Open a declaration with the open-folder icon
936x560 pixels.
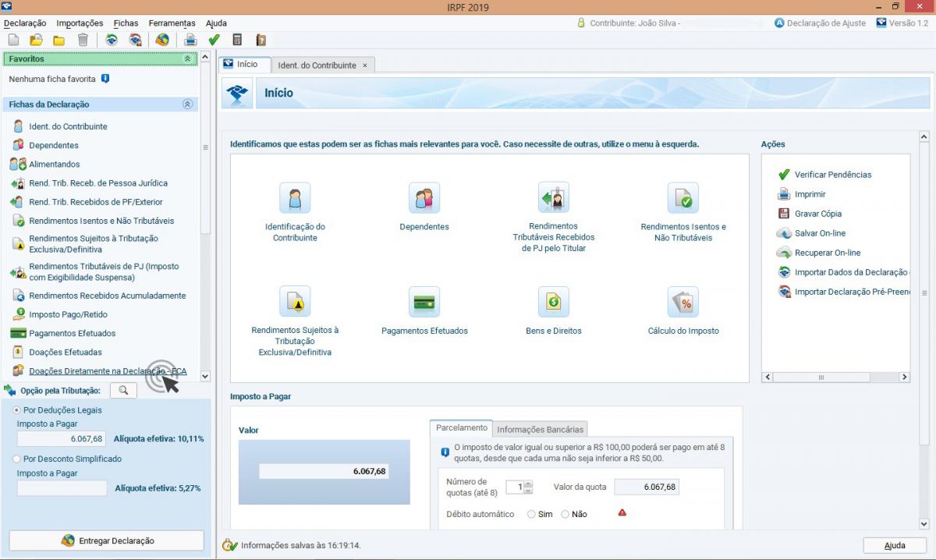pyautogui.click(x=36, y=40)
